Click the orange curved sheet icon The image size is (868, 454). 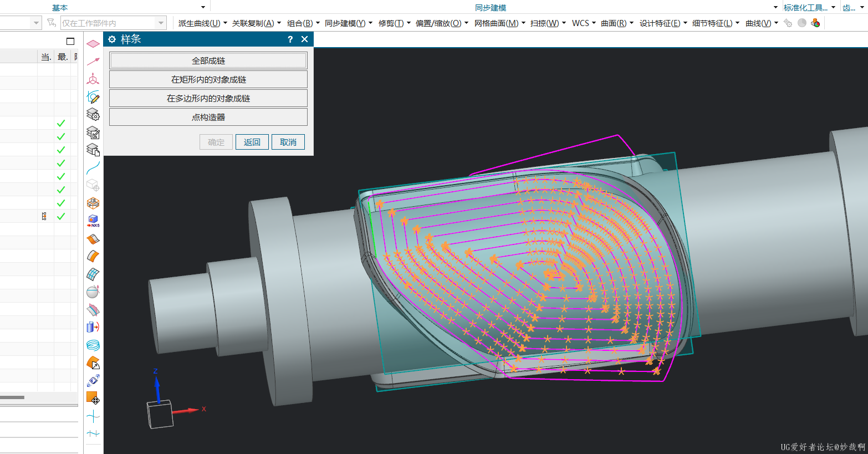point(93,256)
